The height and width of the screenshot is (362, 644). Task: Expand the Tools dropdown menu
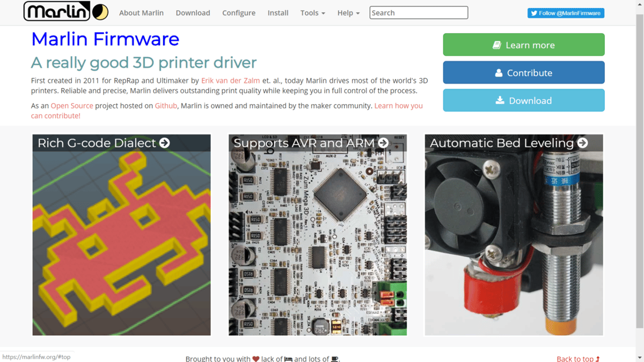click(x=313, y=13)
